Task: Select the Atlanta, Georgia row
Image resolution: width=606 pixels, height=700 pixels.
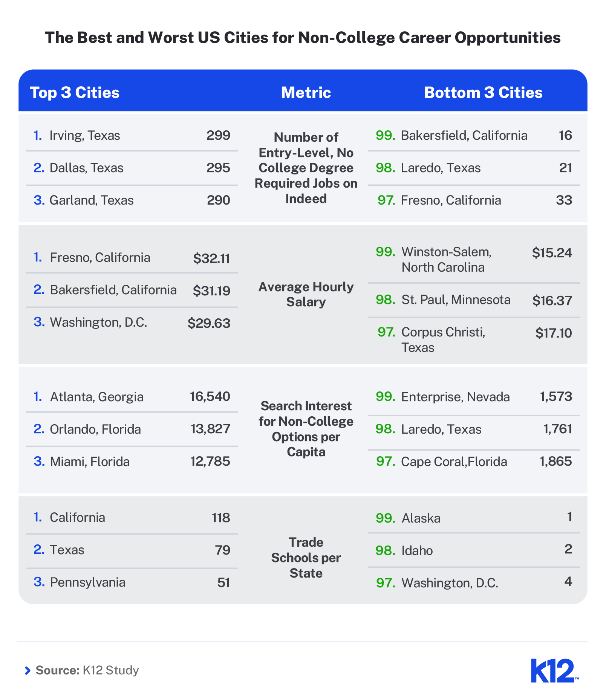Action: point(132,397)
